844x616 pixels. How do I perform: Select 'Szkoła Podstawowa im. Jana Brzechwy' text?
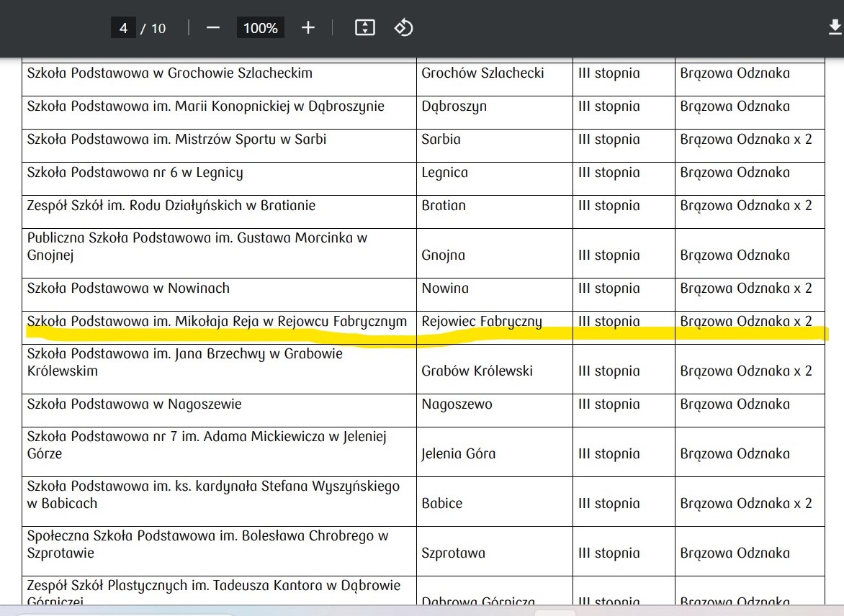[146, 354]
